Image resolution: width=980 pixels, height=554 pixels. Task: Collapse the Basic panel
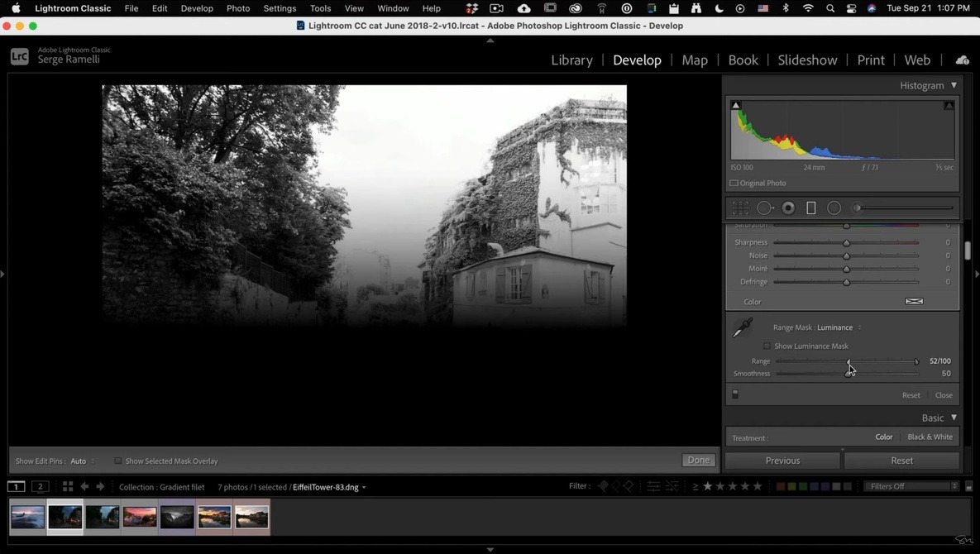point(954,418)
